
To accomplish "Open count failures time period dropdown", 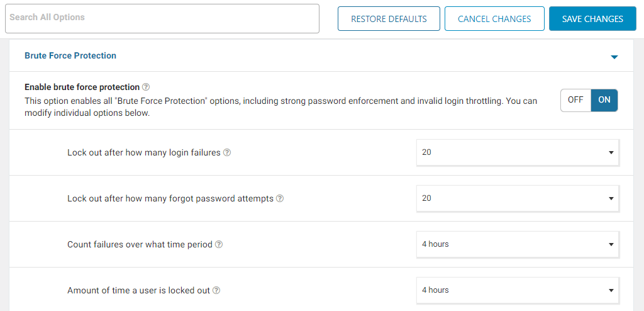I will tap(518, 244).
